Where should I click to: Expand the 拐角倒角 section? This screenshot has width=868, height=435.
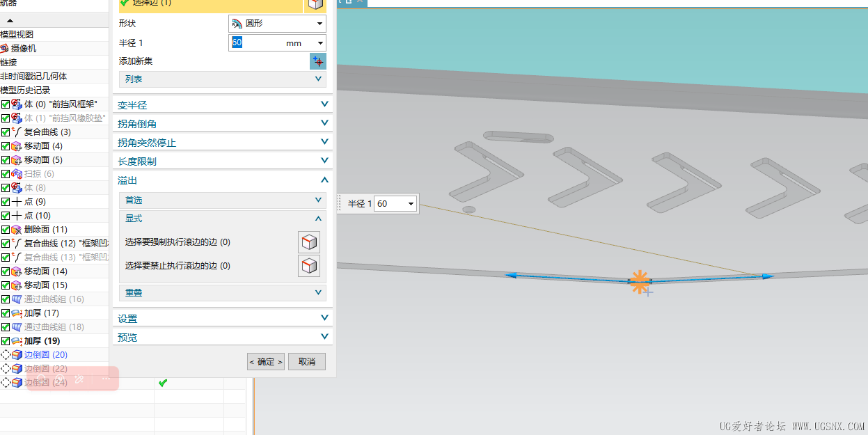222,124
